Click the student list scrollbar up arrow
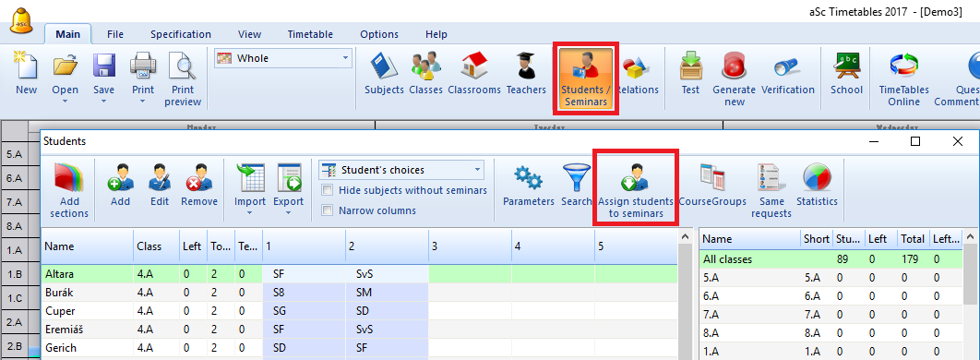Screen dimensions: 980x360 (685, 237)
